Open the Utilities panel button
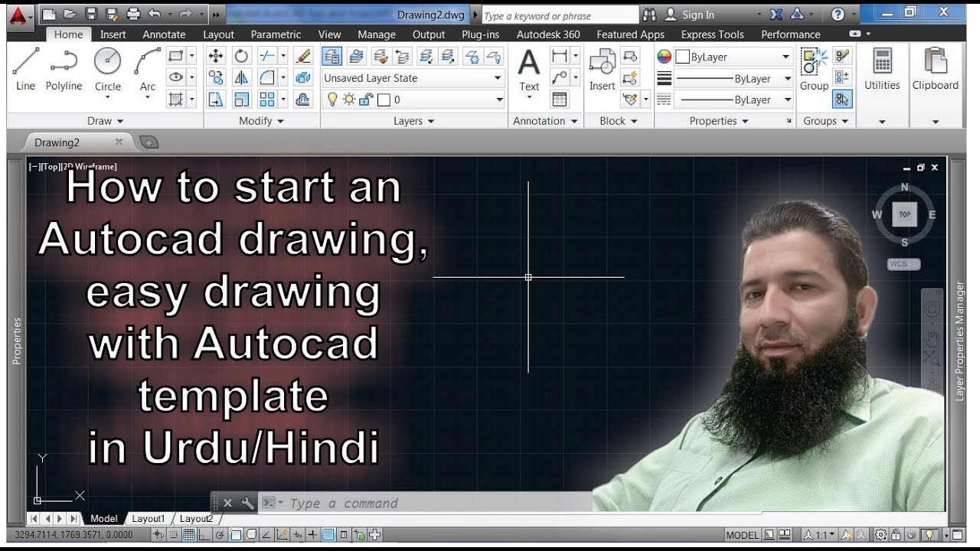 882,70
